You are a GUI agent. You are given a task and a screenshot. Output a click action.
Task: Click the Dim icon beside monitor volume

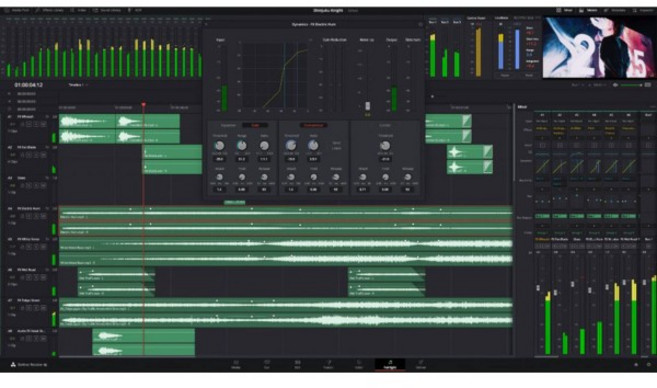tap(648, 85)
